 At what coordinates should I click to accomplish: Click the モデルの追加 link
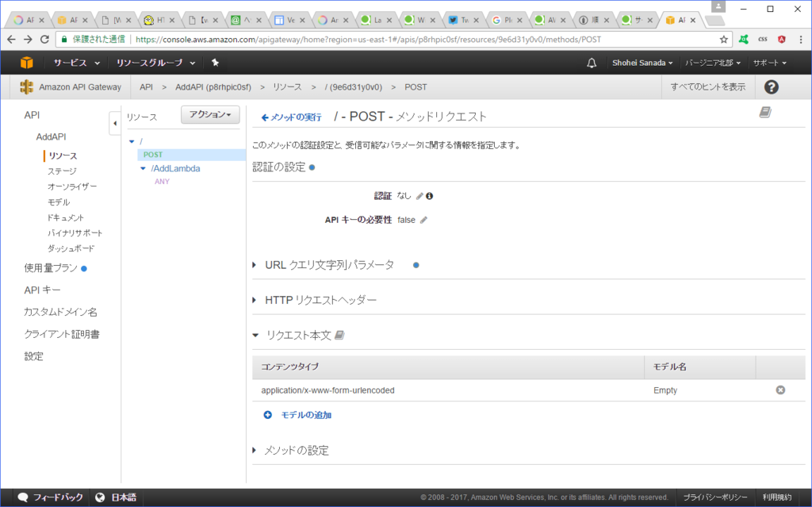[x=307, y=414]
